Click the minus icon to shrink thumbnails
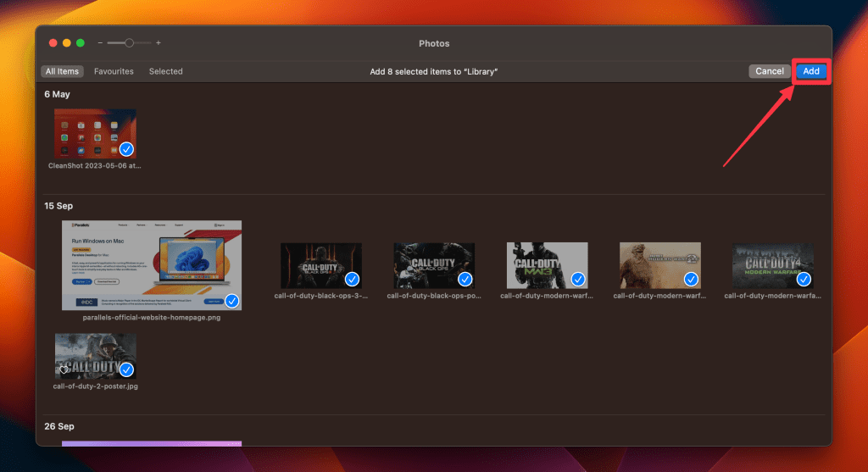 tap(100, 43)
